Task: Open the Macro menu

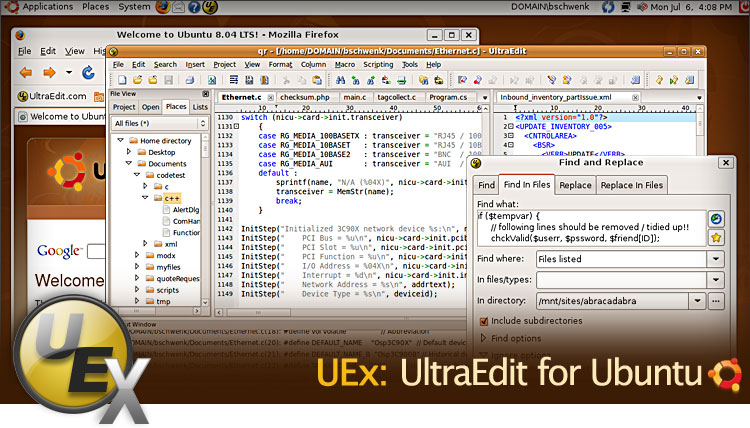Action: pyautogui.click(x=345, y=65)
